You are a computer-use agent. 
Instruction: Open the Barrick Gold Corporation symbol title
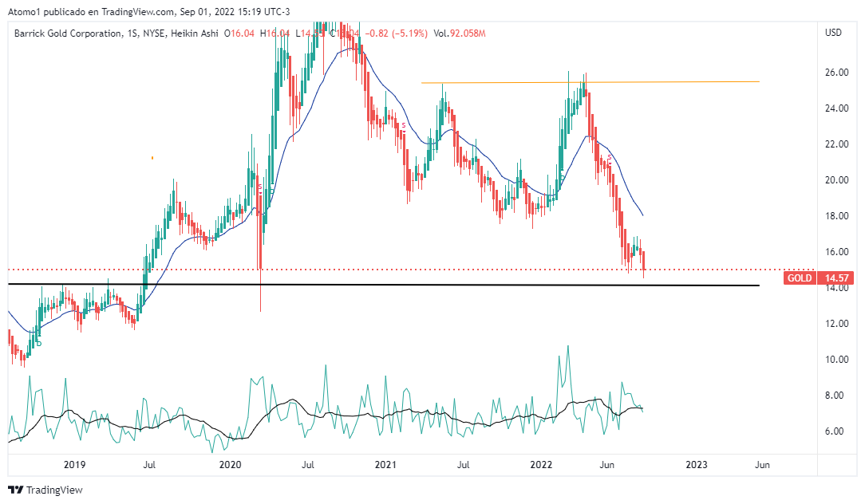[68, 33]
